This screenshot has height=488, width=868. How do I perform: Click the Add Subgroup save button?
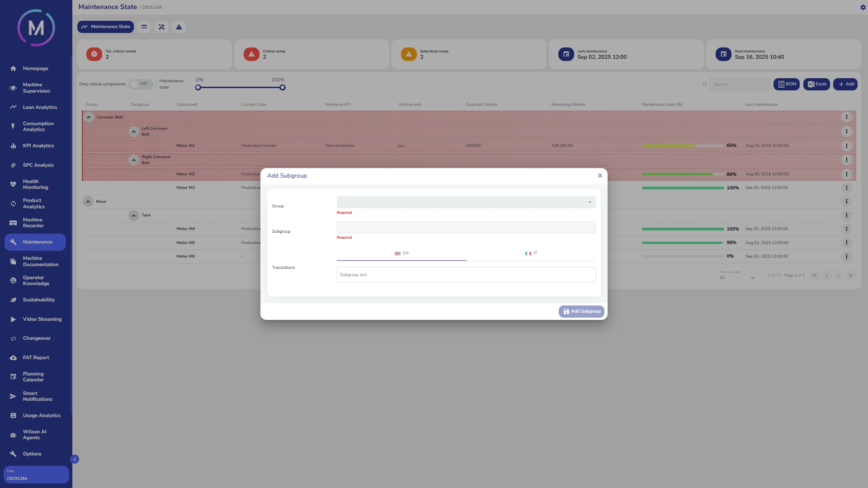[x=581, y=311]
